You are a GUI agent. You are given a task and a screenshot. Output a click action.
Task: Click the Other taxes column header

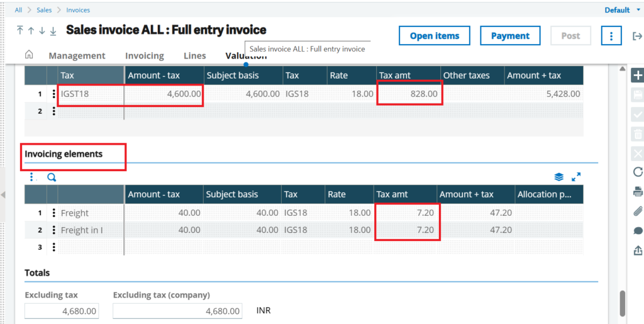(x=472, y=75)
